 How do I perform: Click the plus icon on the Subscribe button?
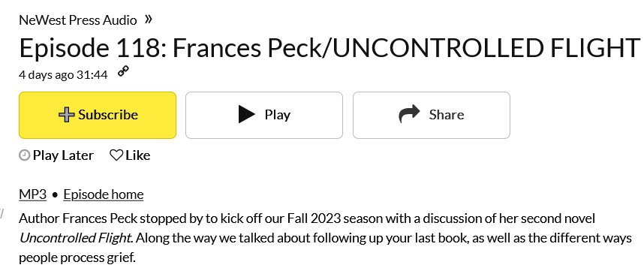pyautogui.click(x=67, y=115)
